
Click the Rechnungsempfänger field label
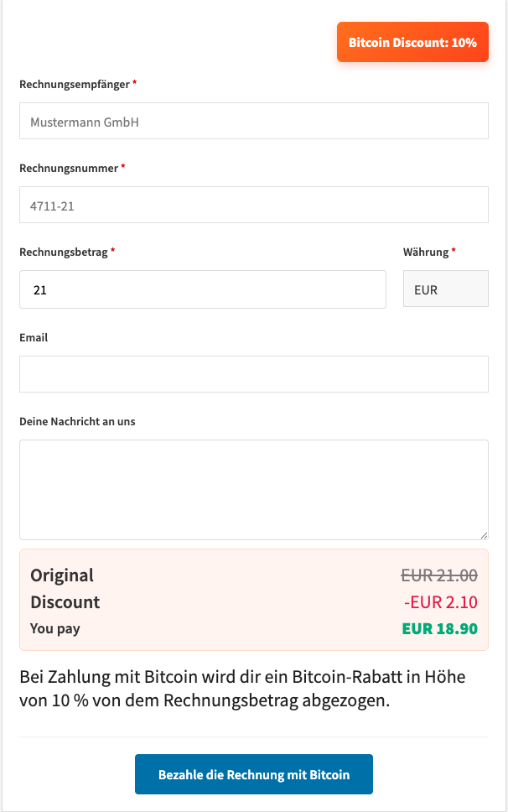[75, 85]
